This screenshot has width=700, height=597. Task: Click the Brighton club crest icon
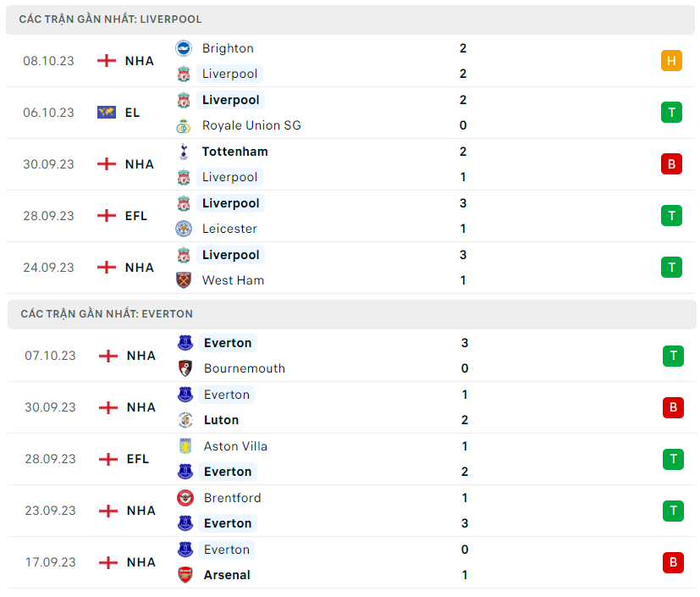coord(184,48)
